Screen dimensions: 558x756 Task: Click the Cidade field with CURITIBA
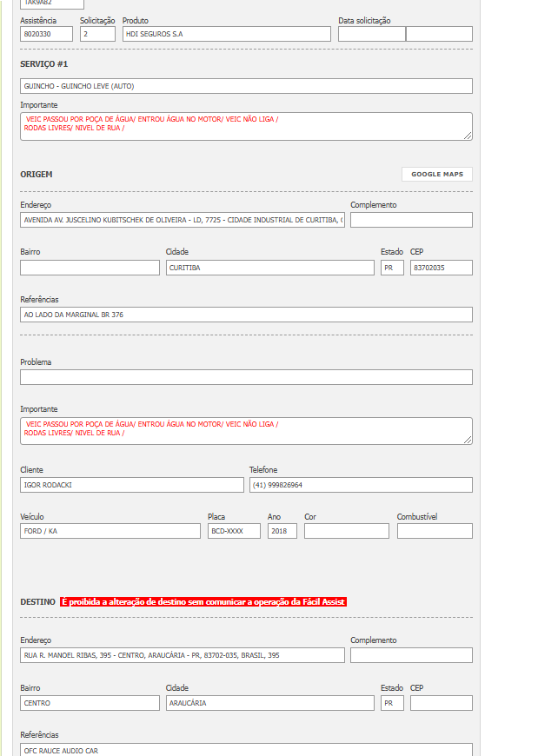click(270, 268)
